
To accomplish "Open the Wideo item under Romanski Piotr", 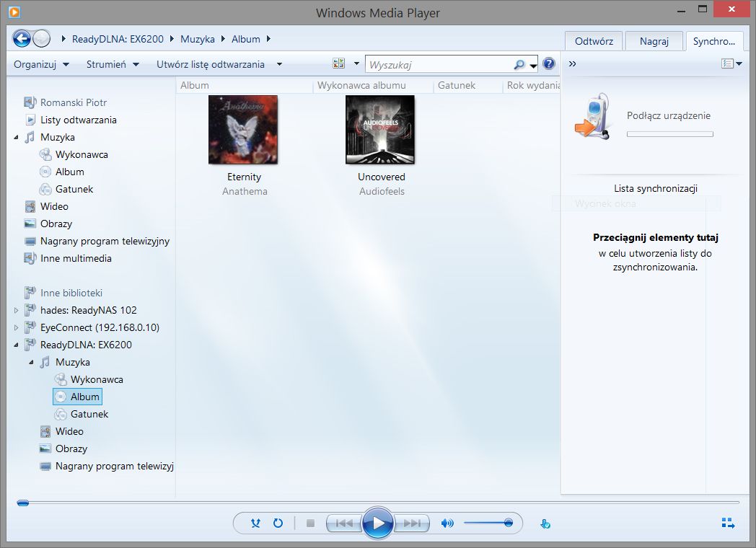I will click(54, 207).
